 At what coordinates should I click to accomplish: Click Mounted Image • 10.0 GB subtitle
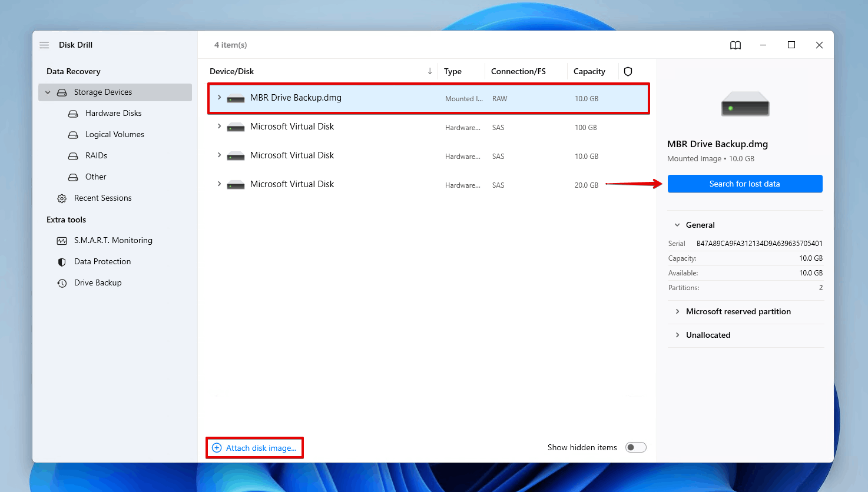pos(711,159)
